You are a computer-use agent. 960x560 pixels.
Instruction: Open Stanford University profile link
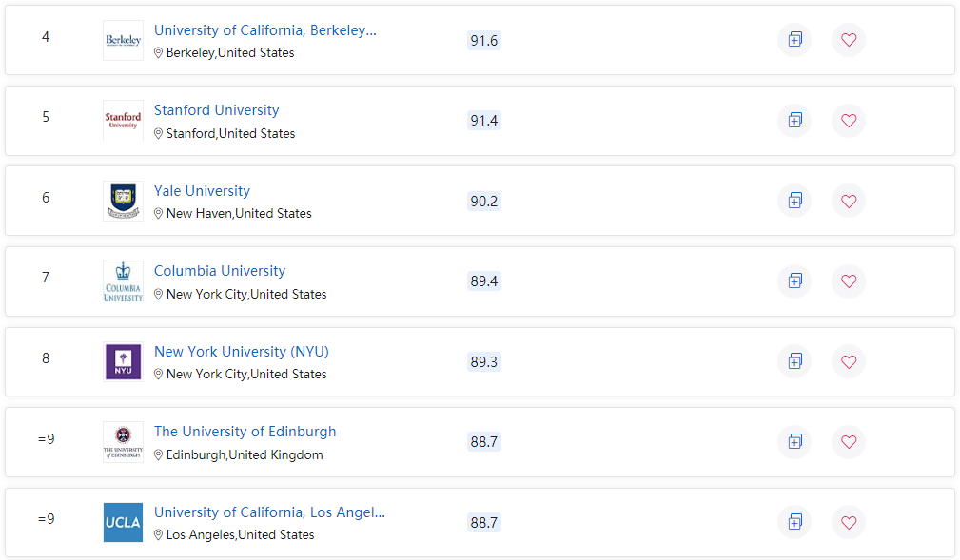pyautogui.click(x=216, y=110)
